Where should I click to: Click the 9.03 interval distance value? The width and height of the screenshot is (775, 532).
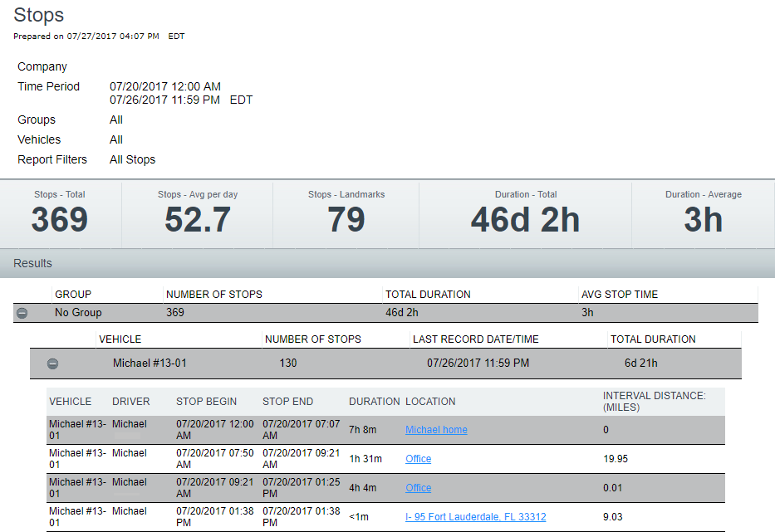pos(613,517)
